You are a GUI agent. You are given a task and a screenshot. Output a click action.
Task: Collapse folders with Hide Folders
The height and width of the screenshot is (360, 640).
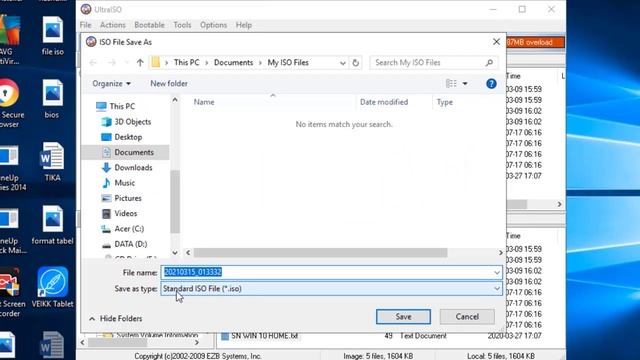click(x=116, y=318)
